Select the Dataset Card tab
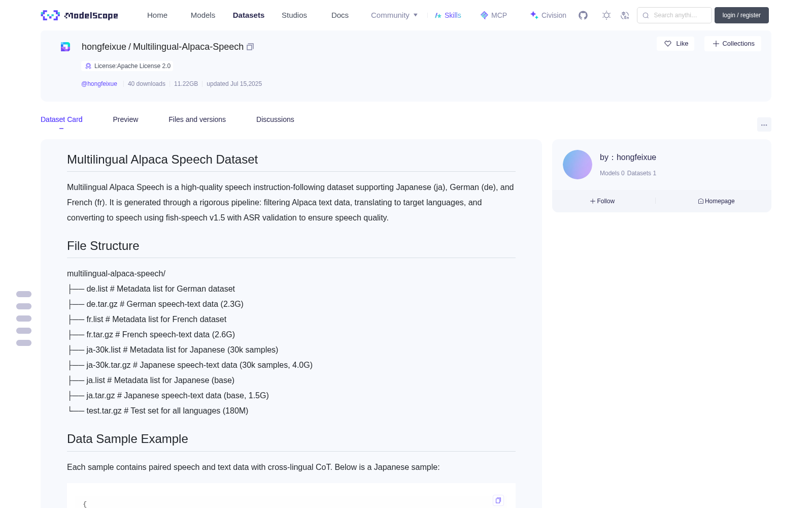 point(61,119)
